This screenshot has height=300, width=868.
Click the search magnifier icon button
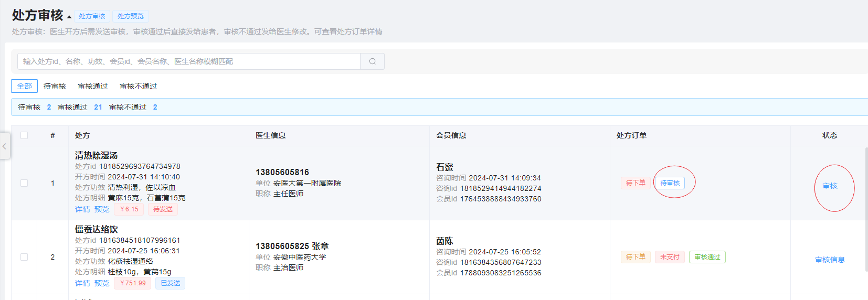click(x=373, y=61)
